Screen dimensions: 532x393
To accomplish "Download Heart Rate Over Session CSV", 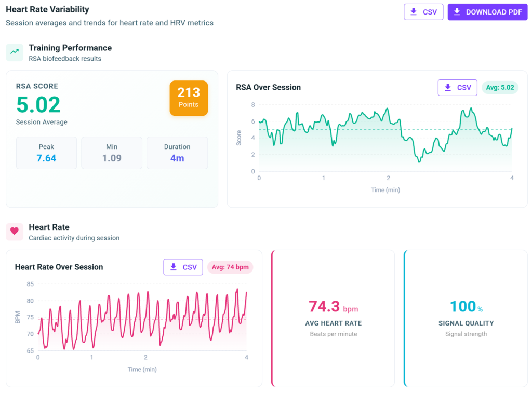I will click(183, 267).
